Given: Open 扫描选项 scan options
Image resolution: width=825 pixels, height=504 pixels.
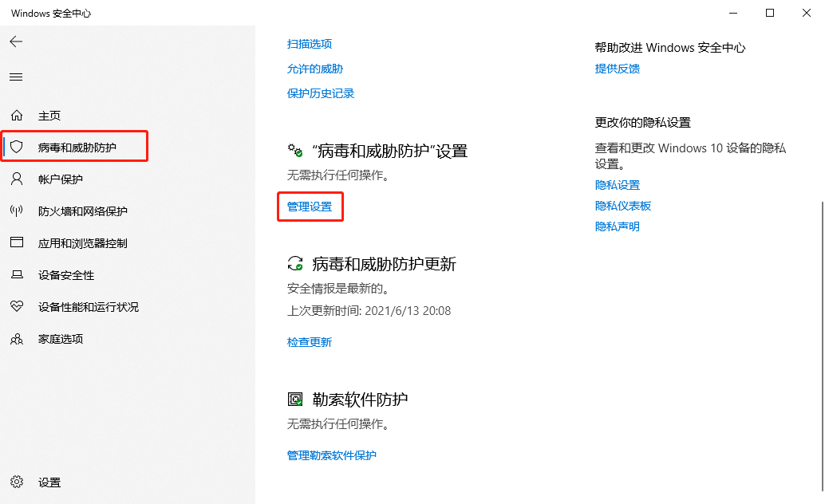Looking at the screenshot, I should click(308, 44).
